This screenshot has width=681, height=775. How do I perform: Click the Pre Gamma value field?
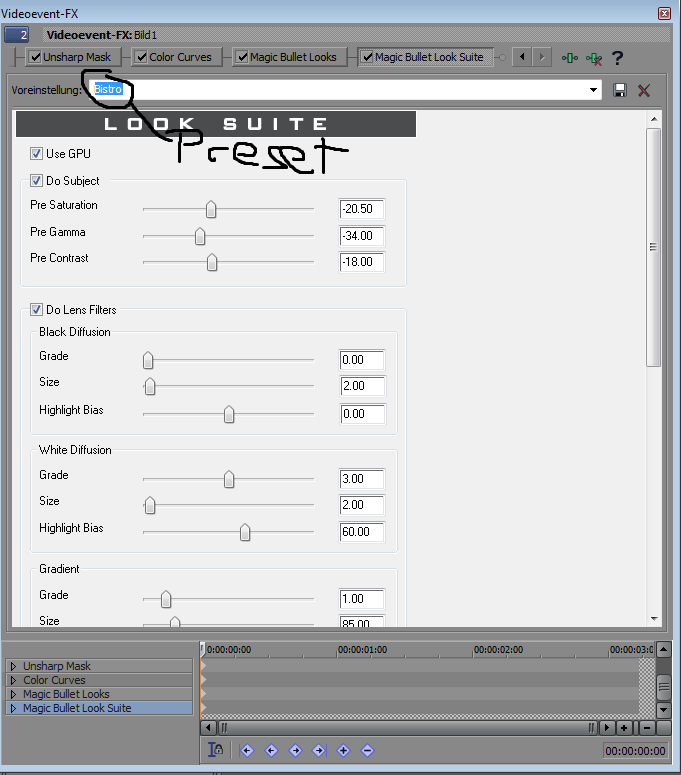(x=362, y=236)
